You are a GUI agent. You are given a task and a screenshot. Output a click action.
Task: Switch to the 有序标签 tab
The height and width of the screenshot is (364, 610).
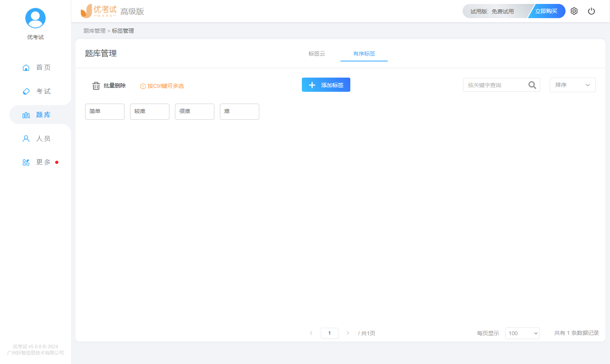[364, 54]
